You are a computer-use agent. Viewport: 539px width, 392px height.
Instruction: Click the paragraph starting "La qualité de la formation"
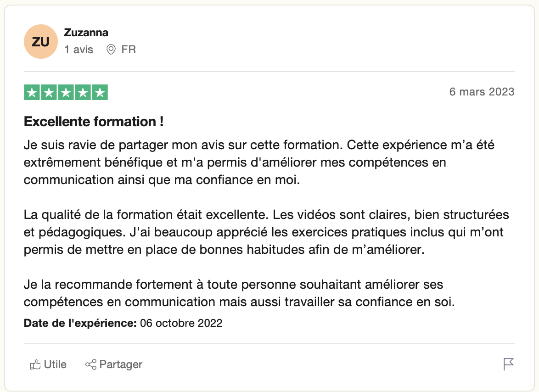coord(266,232)
